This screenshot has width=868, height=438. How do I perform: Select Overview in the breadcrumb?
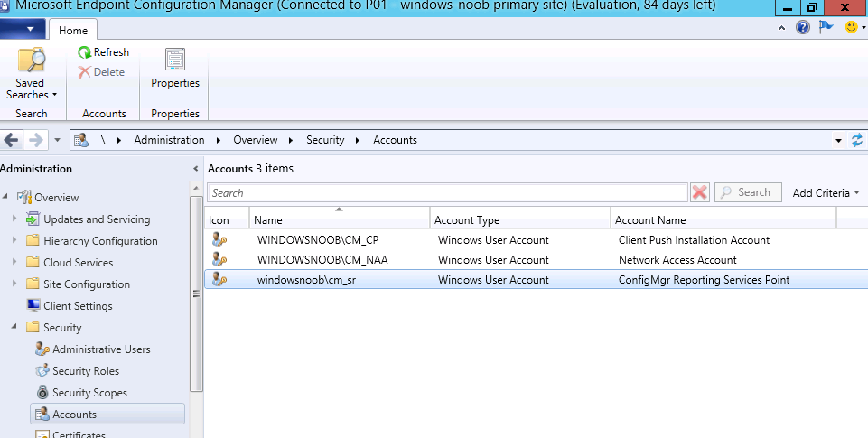coord(256,140)
